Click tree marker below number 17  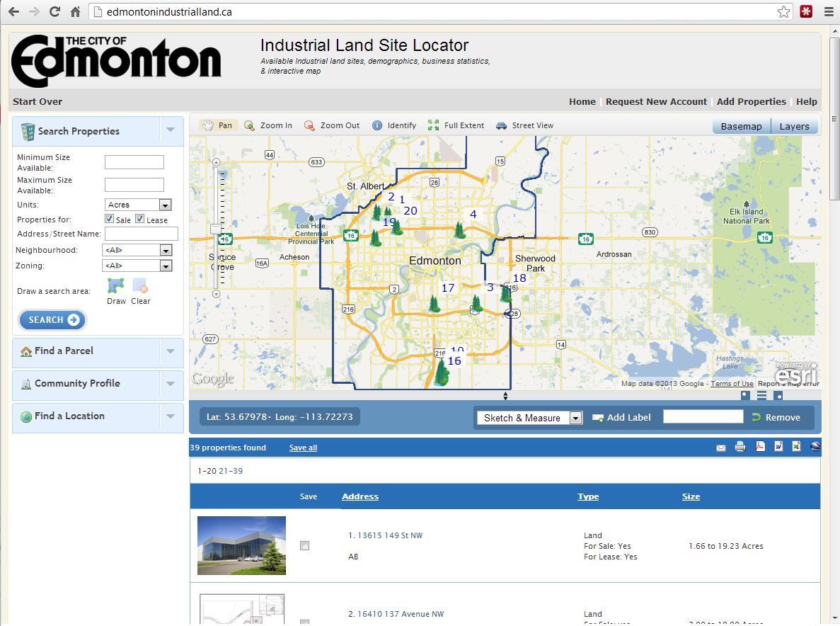coord(435,304)
